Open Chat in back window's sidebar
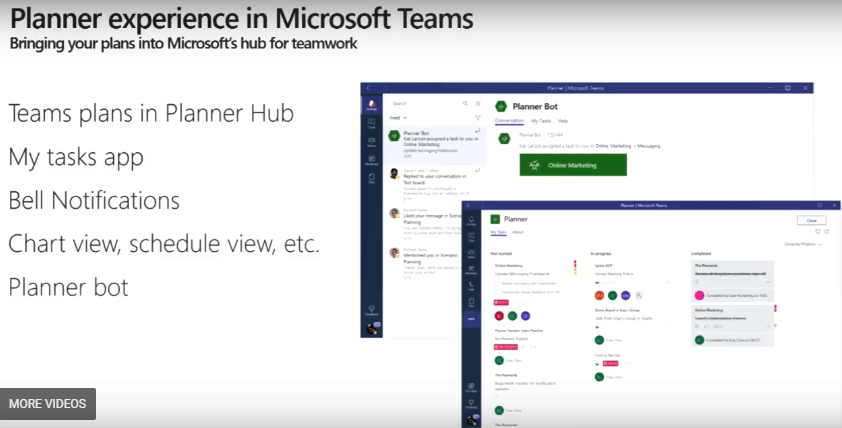 pos(372,124)
